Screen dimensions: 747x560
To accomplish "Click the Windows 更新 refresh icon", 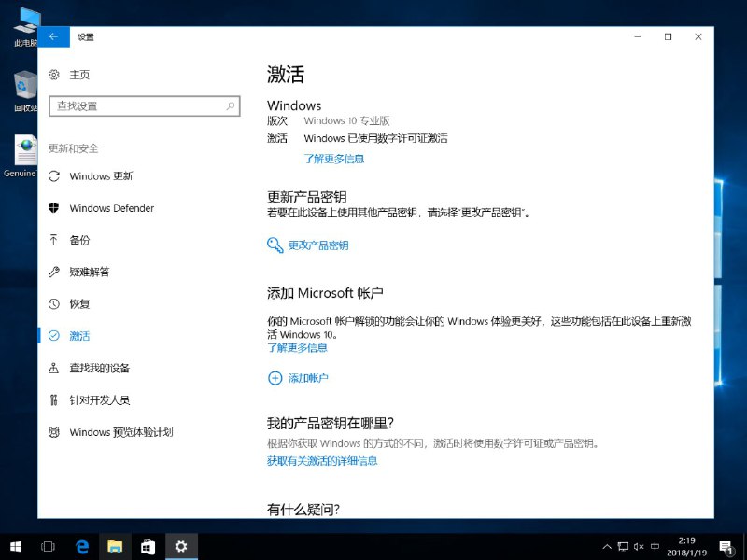I will pyautogui.click(x=54, y=176).
